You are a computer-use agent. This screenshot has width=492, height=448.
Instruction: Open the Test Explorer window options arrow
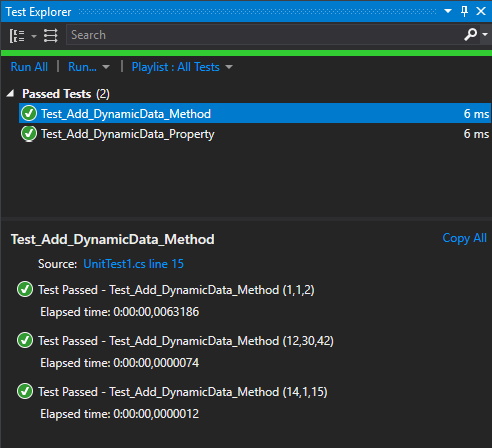(x=448, y=11)
